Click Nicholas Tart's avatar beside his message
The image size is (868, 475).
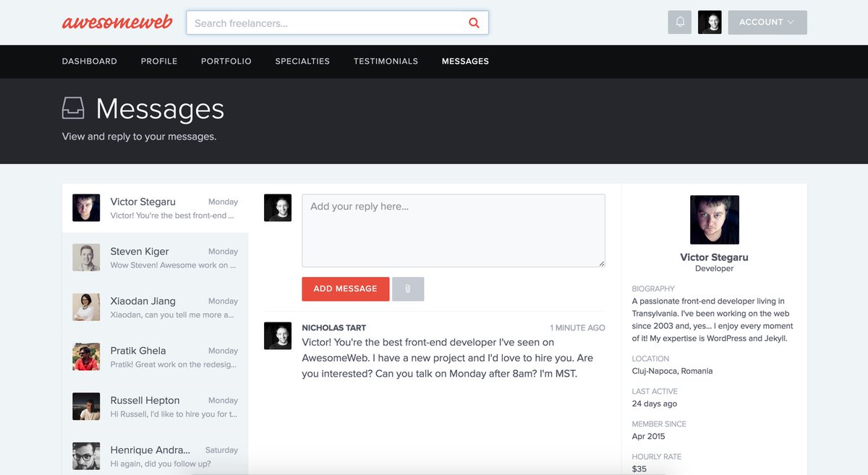pyautogui.click(x=278, y=336)
